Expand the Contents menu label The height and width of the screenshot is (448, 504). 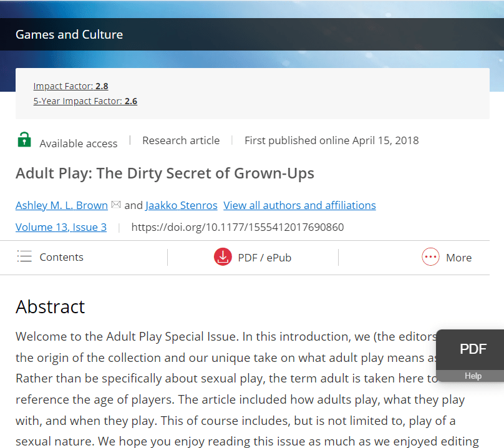point(61,257)
